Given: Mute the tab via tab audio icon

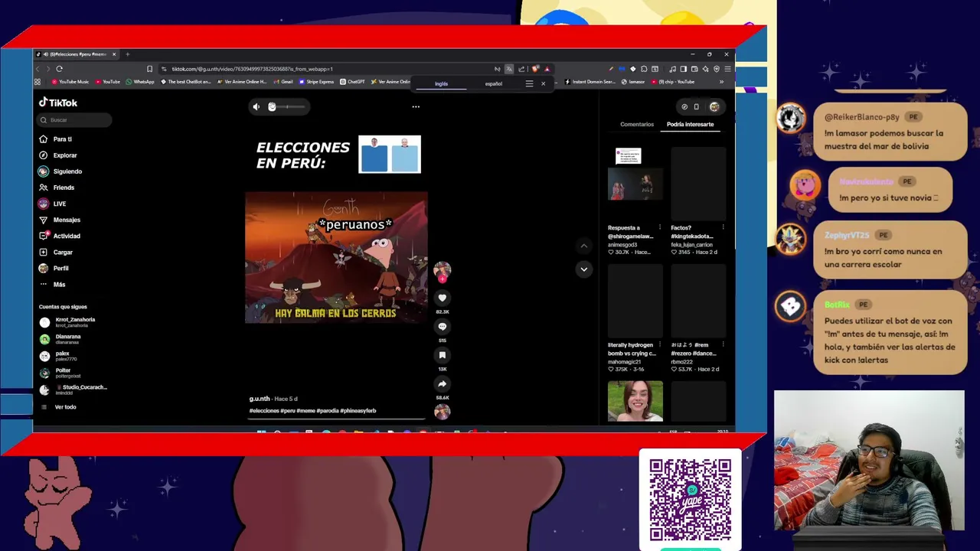Looking at the screenshot, I should [x=46, y=54].
